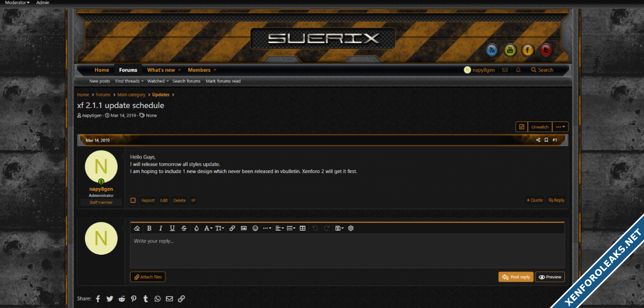Image resolution: width=644 pixels, height=308 pixels.
Task: Open the Twitter social icon
Action: (x=546, y=51)
